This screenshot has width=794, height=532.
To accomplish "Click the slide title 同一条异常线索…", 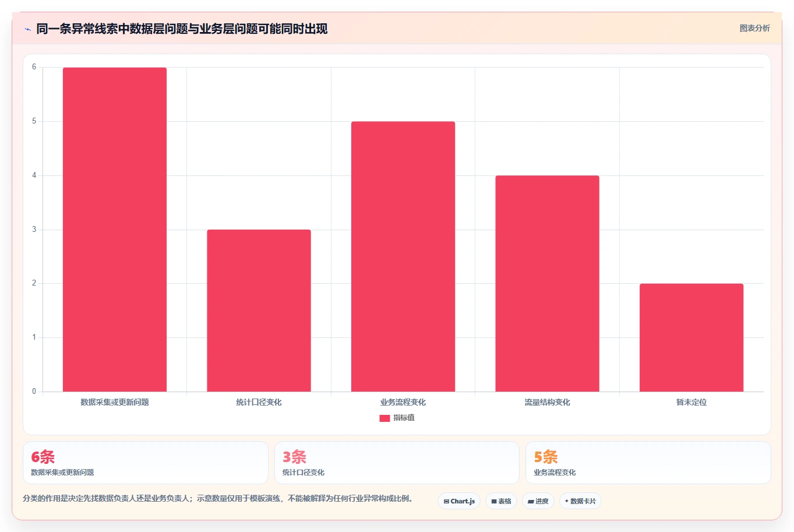I will 182,29.
